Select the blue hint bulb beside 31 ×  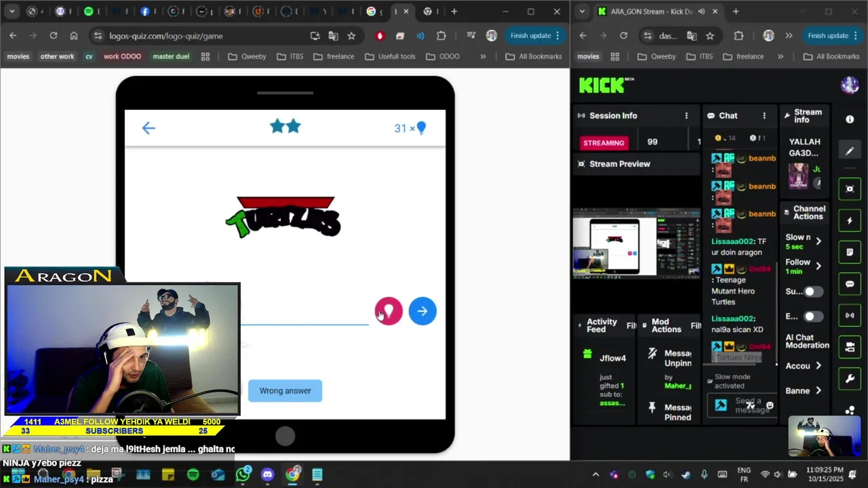pos(421,128)
